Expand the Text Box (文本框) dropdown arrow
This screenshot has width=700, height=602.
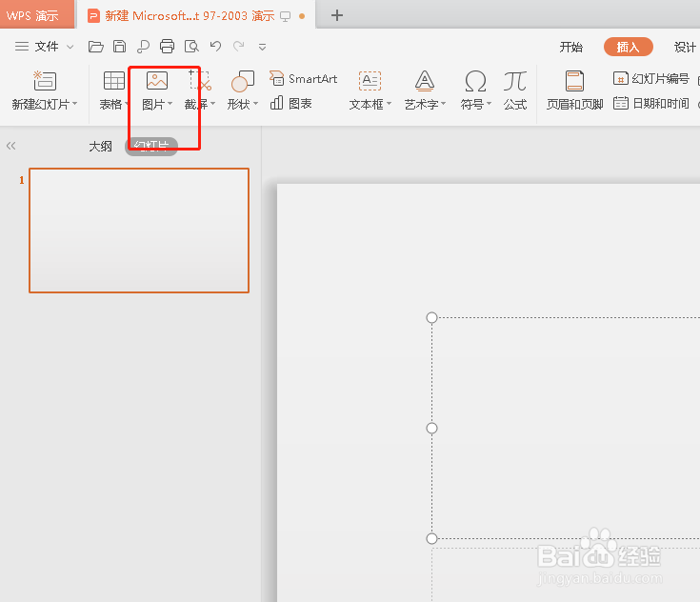click(x=389, y=104)
